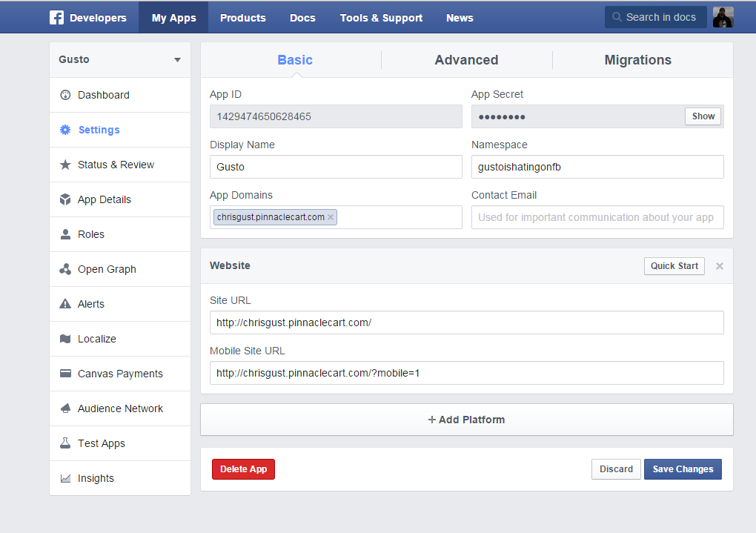756x533 pixels.
Task: Click the Open Graph nodes icon
Action: [x=65, y=269]
